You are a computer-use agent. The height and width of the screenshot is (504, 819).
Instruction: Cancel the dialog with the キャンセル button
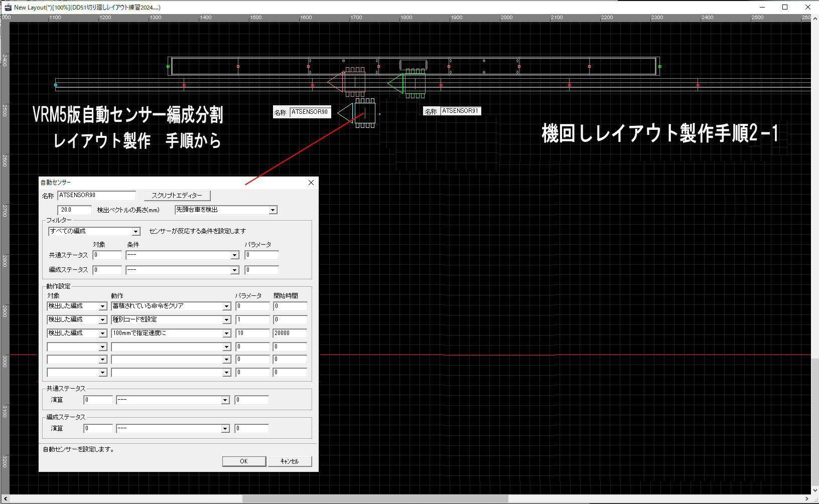coord(290,461)
